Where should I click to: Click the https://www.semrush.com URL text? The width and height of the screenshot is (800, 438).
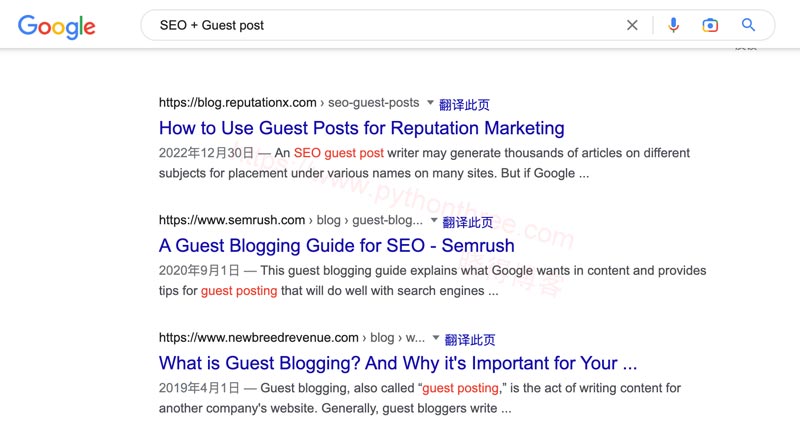point(232,221)
